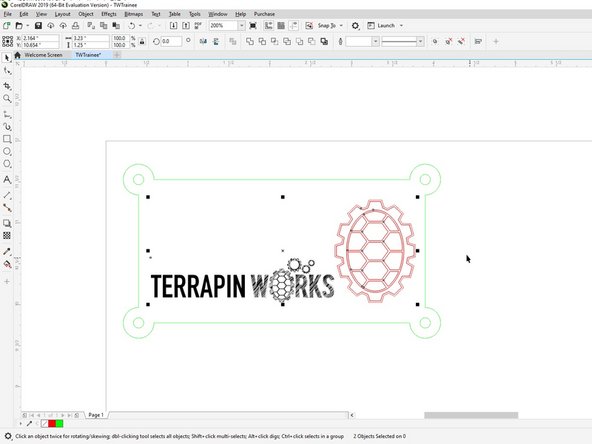This screenshot has width=592, height=444.
Task: Select the Drop Shadow tool
Action: (7, 223)
